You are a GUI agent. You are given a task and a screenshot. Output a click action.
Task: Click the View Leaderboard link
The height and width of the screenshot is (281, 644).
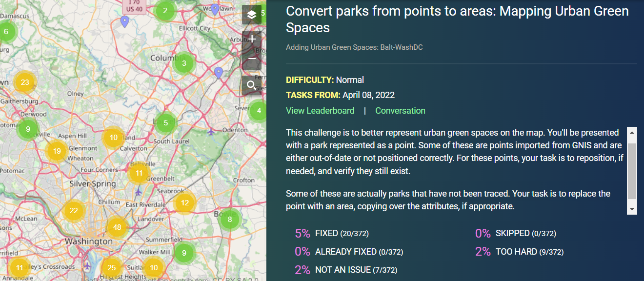coord(320,111)
